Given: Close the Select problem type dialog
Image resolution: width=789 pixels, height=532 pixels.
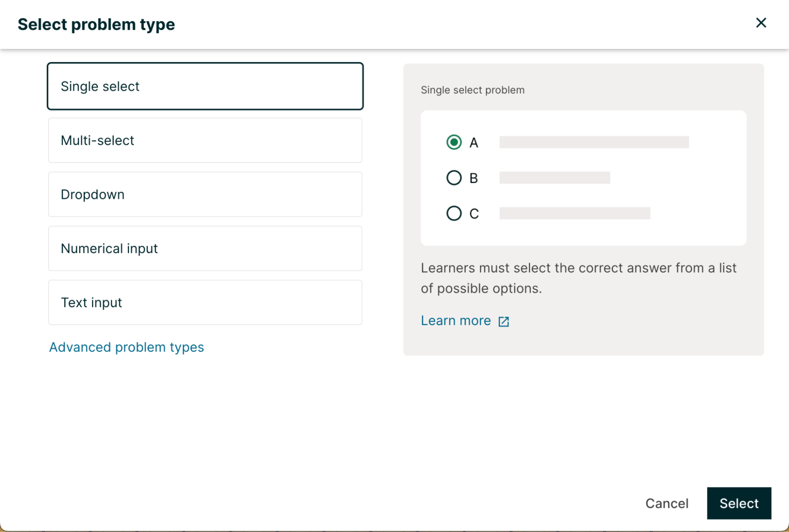Looking at the screenshot, I should point(761,23).
